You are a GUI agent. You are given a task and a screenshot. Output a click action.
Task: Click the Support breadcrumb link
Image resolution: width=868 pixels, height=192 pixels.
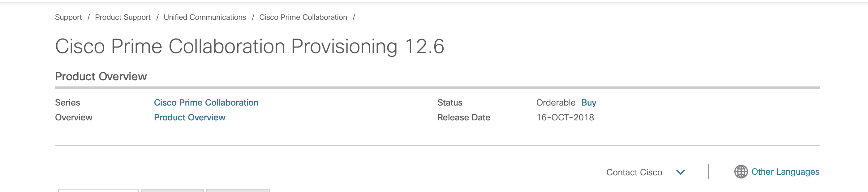(68, 17)
